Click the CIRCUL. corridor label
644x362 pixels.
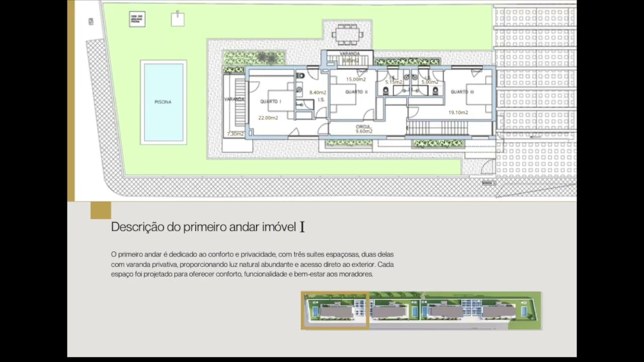click(x=363, y=127)
